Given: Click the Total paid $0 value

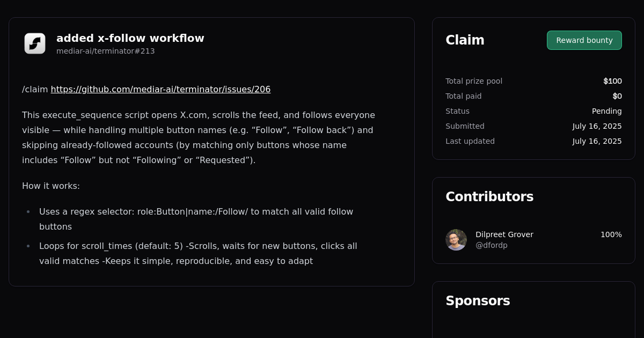Looking at the screenshot, I should point(618,96).
